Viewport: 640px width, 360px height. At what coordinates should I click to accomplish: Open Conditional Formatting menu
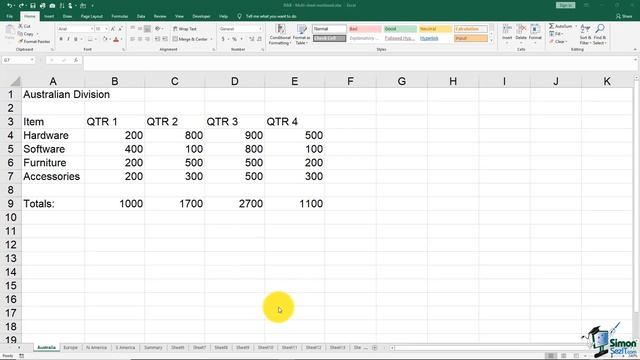(x=280, y=34)
